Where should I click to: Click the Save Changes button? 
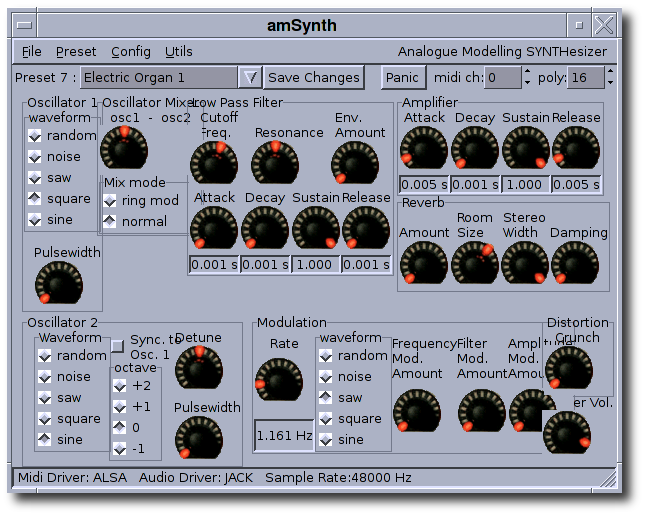point(314,77)
